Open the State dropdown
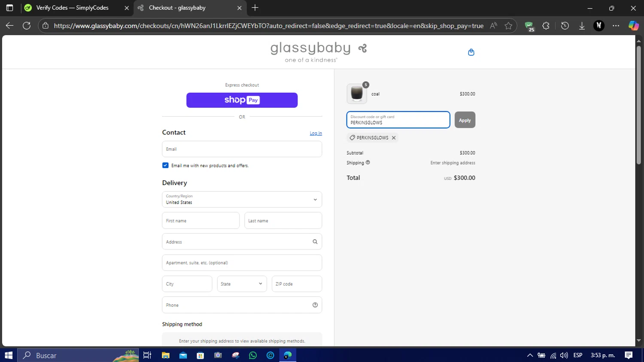Image resolution: width=644 pixels, height=362 pixels. click(x=242, y=284)
